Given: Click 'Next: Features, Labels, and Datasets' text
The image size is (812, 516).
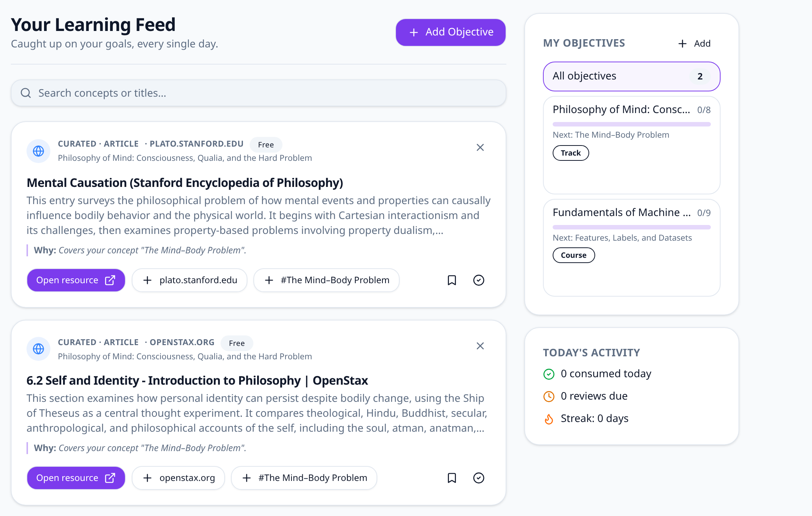Looking at the screenshot, I should tap(622, 238).
